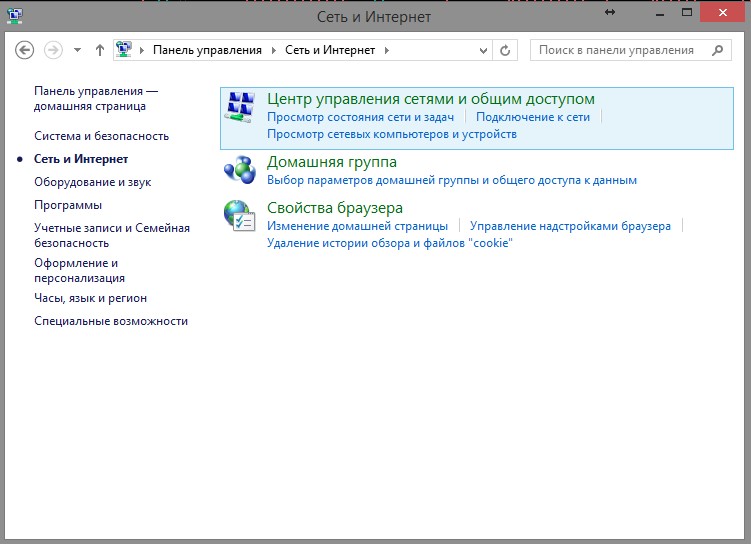The image size is (751, 544).
Task: Open the Свойства браузера globe icon
Action: tap(239, 215)
